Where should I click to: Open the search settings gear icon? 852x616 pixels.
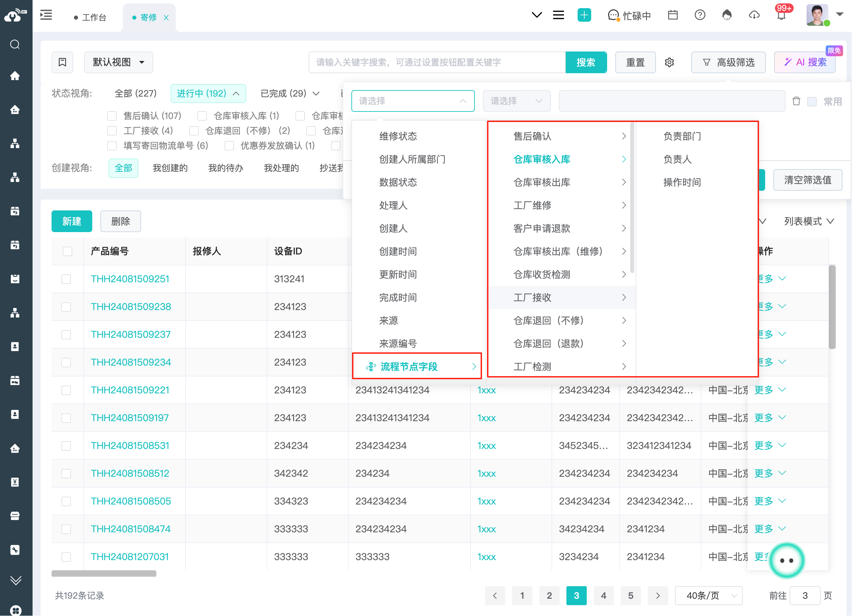click(670, 62)
